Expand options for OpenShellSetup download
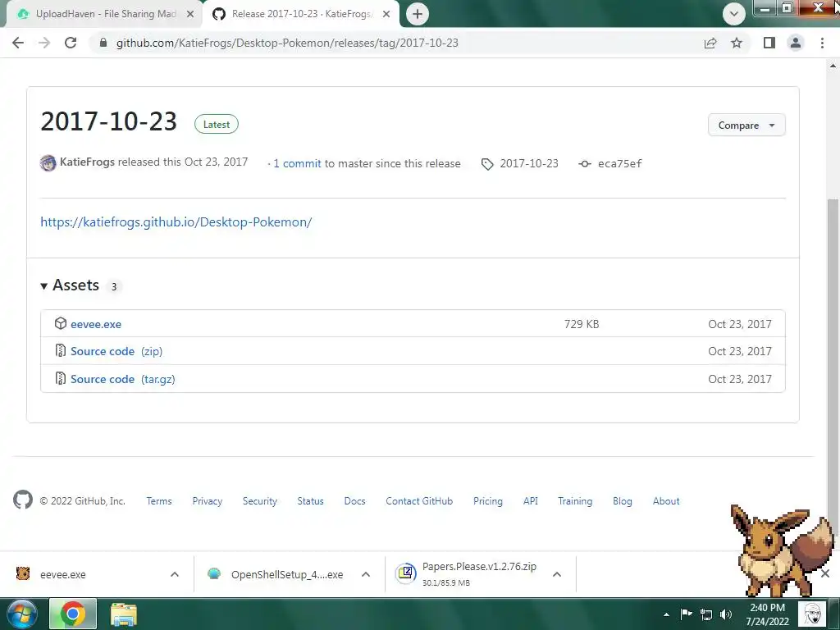The width and height of the screenshot is (840, 630). [366, 574]
